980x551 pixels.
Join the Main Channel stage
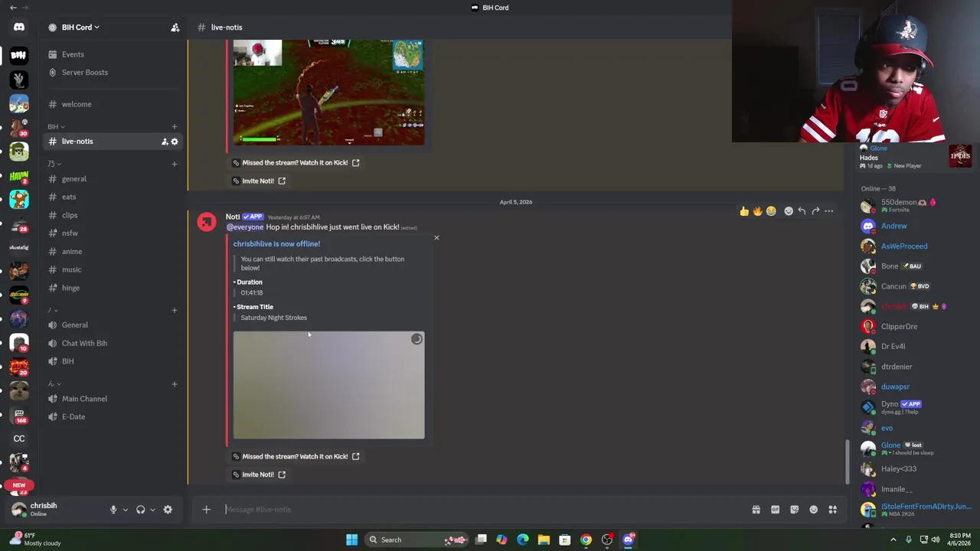[113, 399]
